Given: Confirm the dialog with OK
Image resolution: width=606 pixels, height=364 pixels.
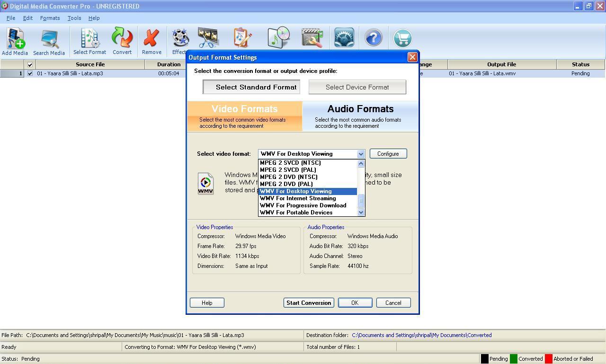Looking at the screenshot, I should point(355,303).
